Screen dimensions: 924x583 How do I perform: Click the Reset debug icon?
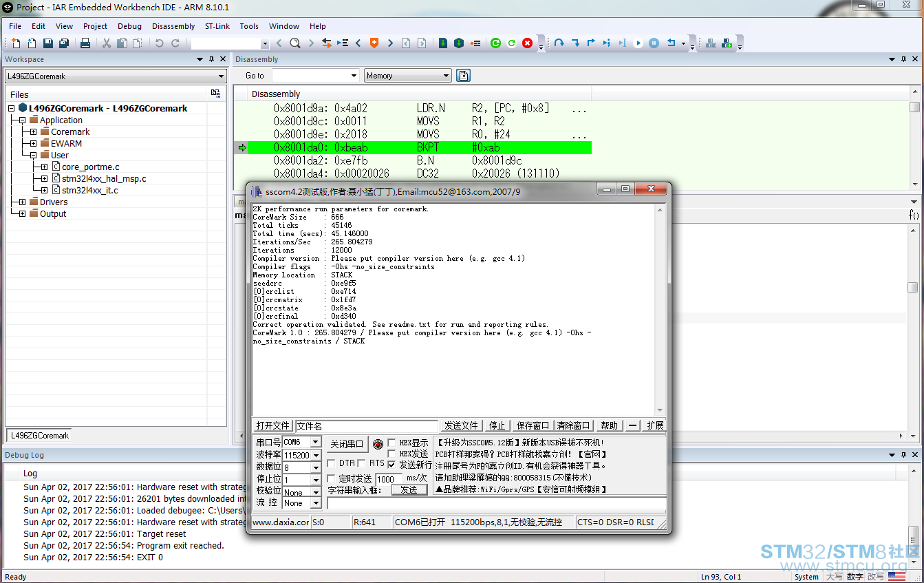coord(671,43)
